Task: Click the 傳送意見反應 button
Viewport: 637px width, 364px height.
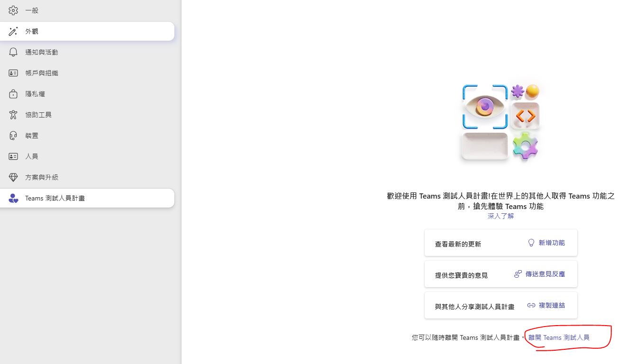Action: pyautogui.click(x=540, y=274)
